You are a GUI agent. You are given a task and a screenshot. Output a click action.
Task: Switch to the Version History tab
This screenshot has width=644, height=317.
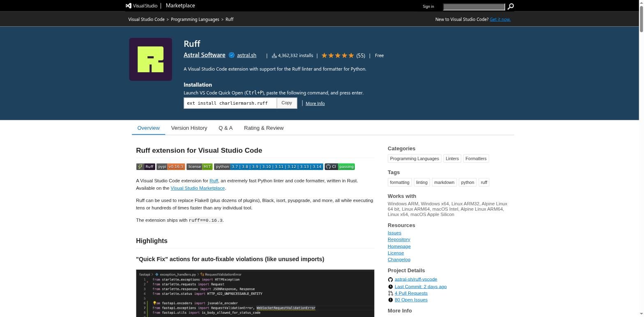(189, 128)
